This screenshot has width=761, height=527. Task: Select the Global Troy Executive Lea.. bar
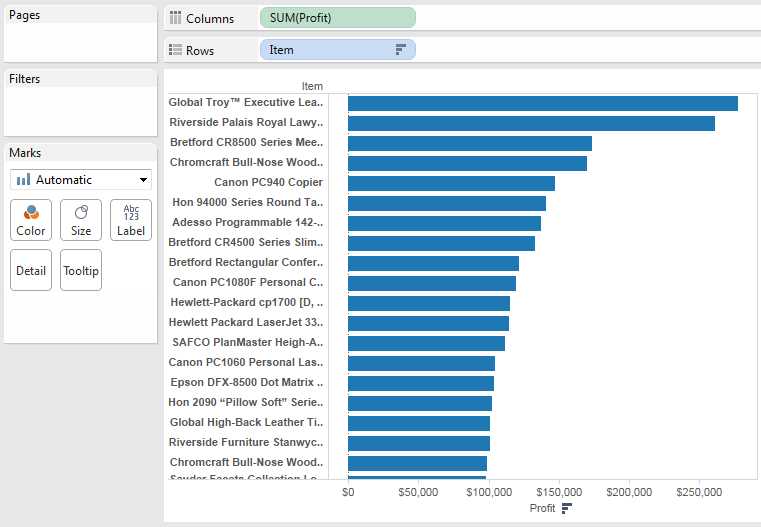click(x=543, y=103)
